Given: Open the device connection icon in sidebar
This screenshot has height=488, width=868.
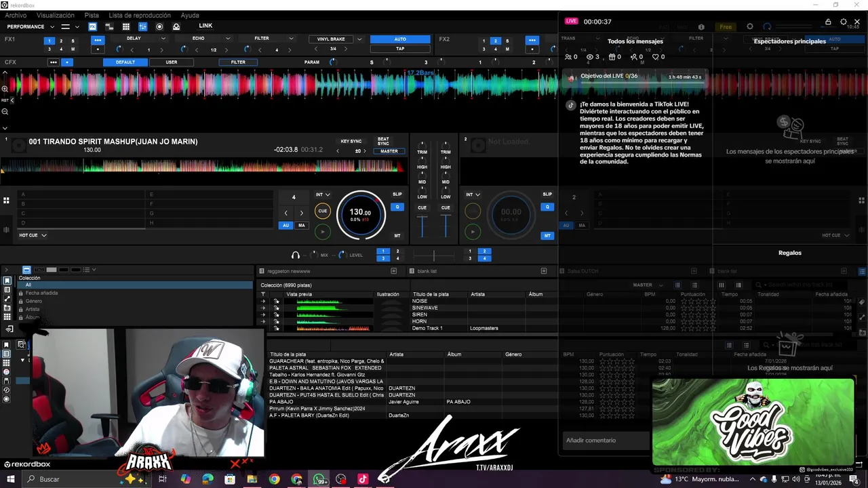Looking at the screenshot, I should pyautogui.click(x=9, y=329).
